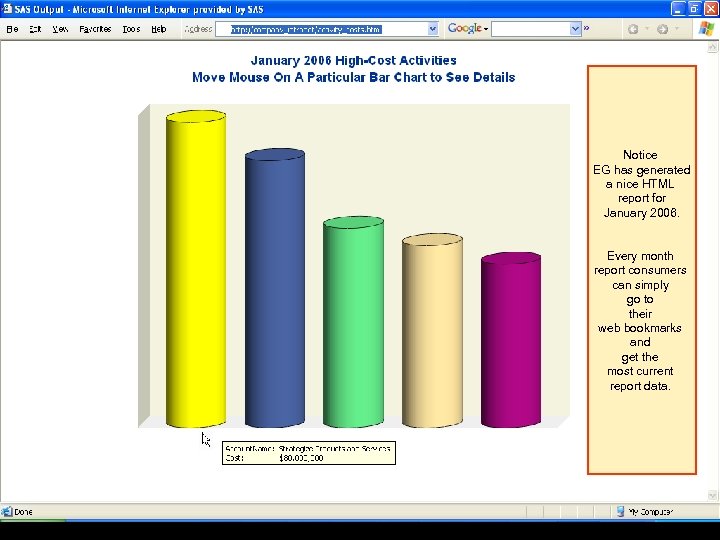Click the page scrollbar down arrow

click(x=712, y=495)
